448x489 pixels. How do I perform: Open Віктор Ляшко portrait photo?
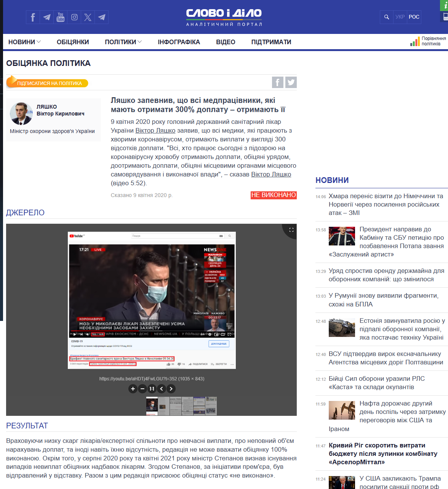click(21, 114)
